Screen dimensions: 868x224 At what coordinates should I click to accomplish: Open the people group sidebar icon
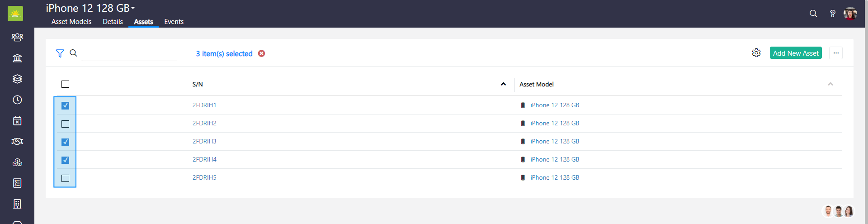(17, 37)
